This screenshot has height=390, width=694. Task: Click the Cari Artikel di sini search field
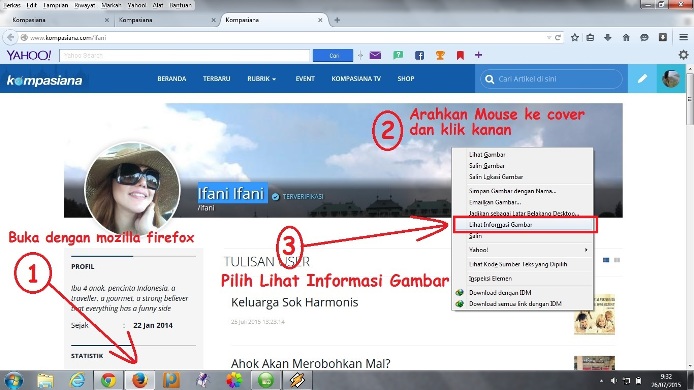(551, 79)
